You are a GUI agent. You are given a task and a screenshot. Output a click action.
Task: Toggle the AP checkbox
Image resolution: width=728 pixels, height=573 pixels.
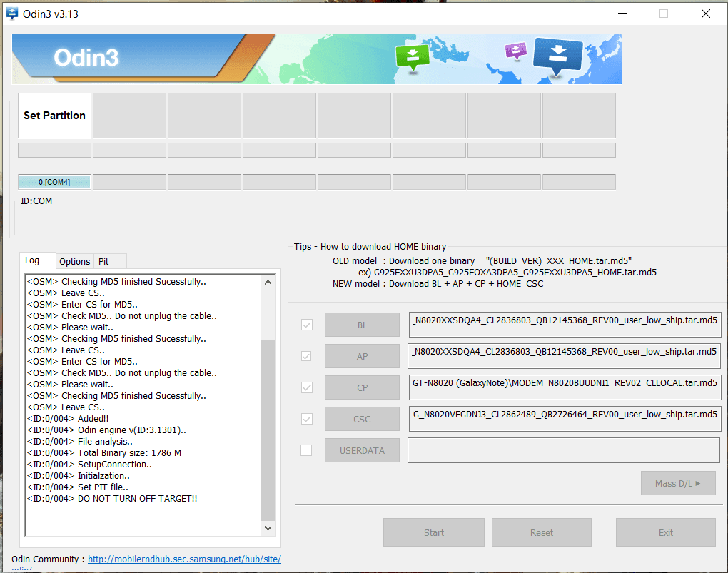[x=306, y=356]
